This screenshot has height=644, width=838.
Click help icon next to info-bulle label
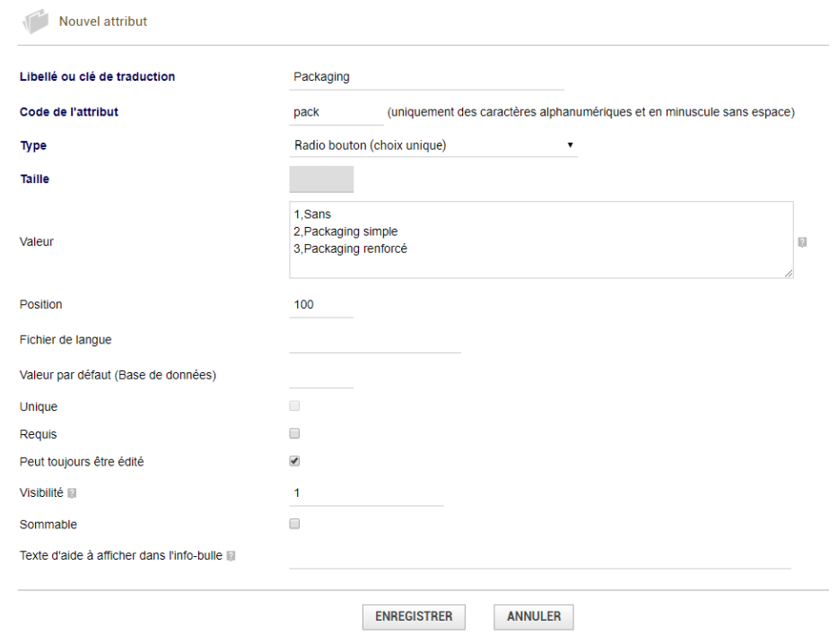coord(231,556)
